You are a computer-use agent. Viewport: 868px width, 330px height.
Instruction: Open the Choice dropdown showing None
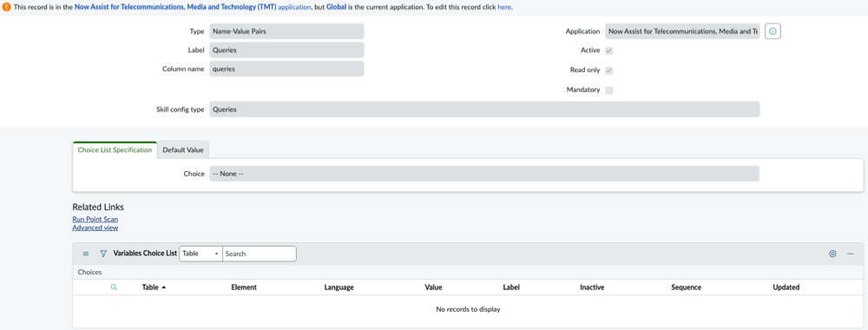point(484,174)
